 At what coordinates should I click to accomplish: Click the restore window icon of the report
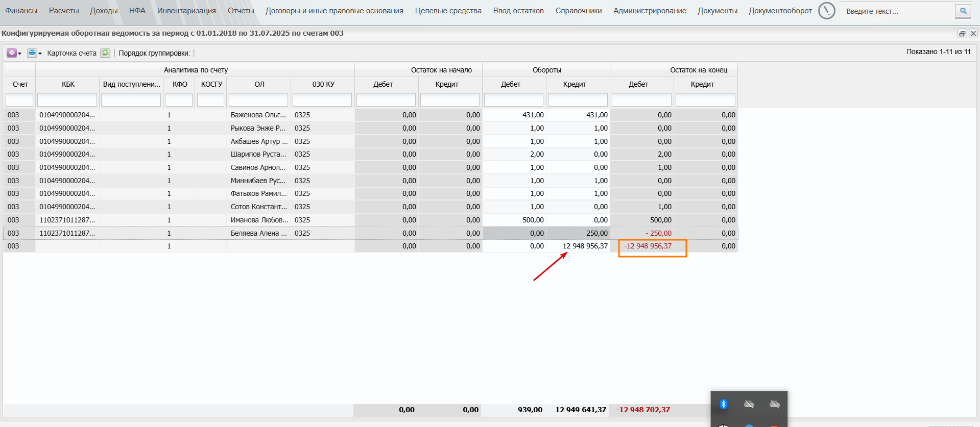pyautogui.click(x=962, y=34)
